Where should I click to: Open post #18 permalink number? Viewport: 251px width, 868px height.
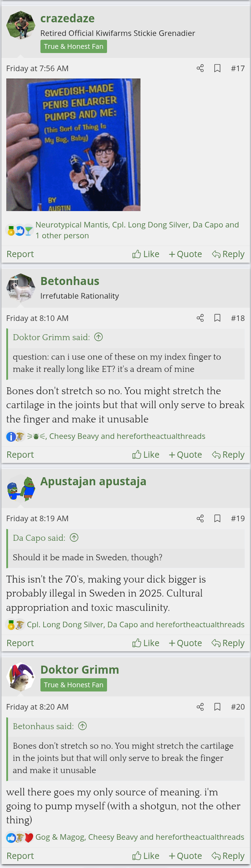click(x=238, y=318)
